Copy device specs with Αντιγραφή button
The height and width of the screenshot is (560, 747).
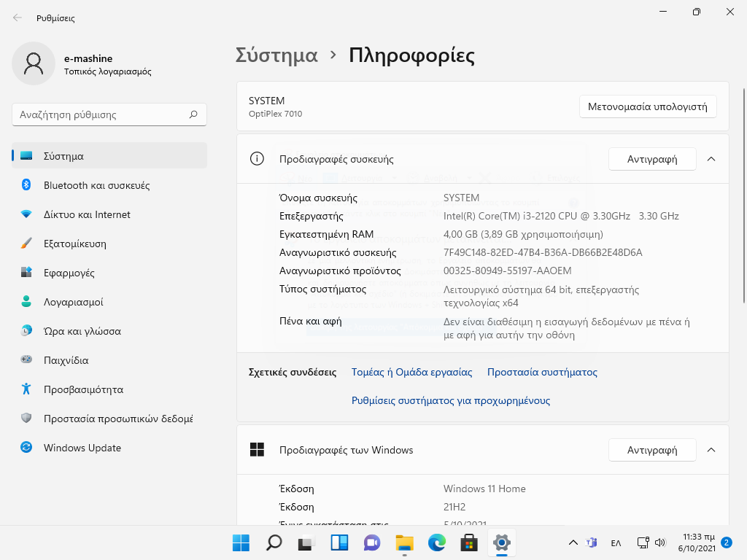click(x=652, y=159)
